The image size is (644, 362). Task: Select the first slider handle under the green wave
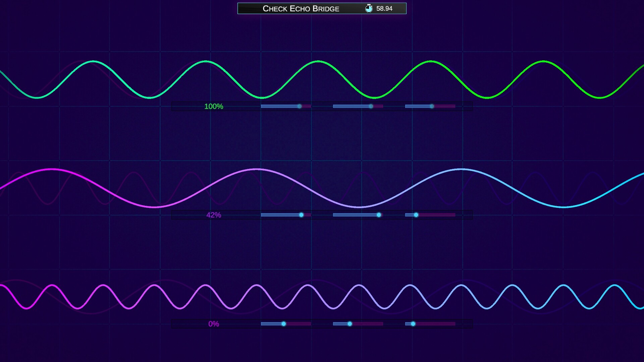[299, 106]
